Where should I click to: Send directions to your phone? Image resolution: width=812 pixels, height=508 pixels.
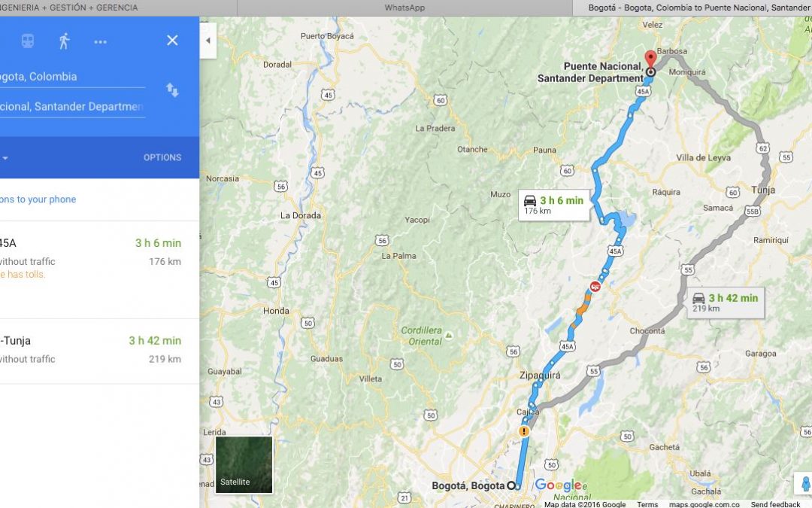pos(38,199)
